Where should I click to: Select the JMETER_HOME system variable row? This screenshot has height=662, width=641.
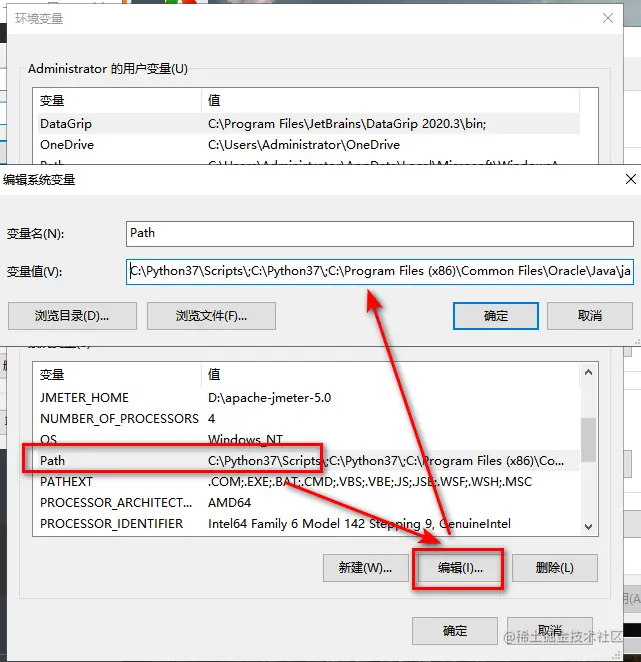[x=309, y=398]
